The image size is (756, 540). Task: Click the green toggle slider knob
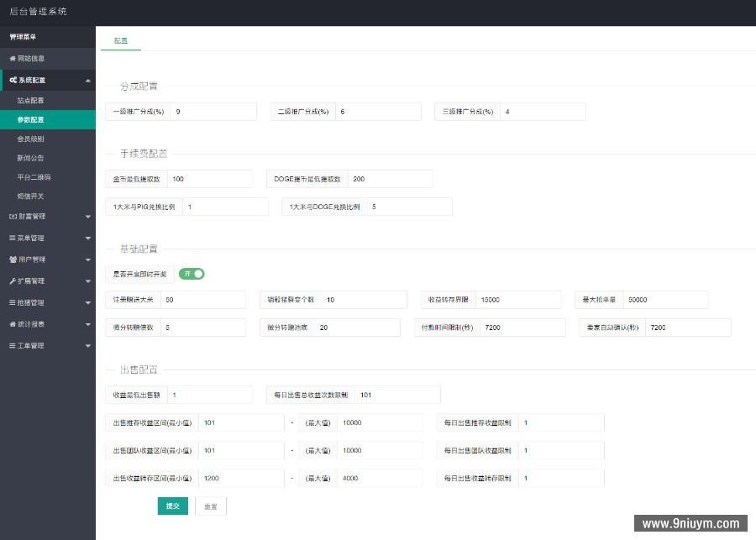pyautogui.click(x=198, y=273)
